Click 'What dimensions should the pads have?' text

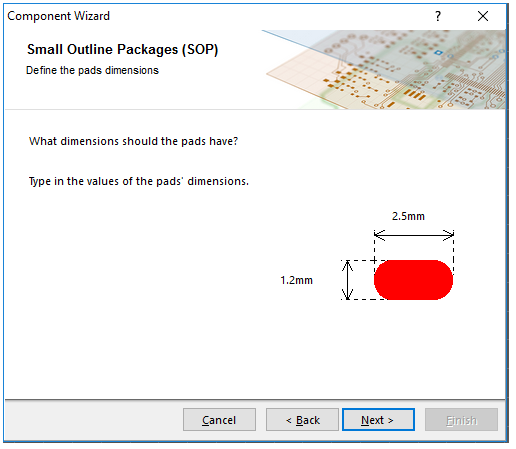coord(133,141)
